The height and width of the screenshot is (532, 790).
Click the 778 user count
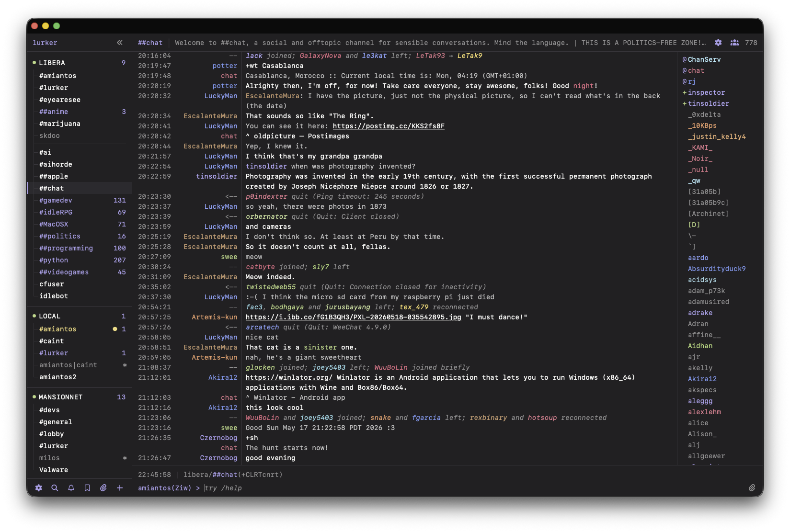751,43
